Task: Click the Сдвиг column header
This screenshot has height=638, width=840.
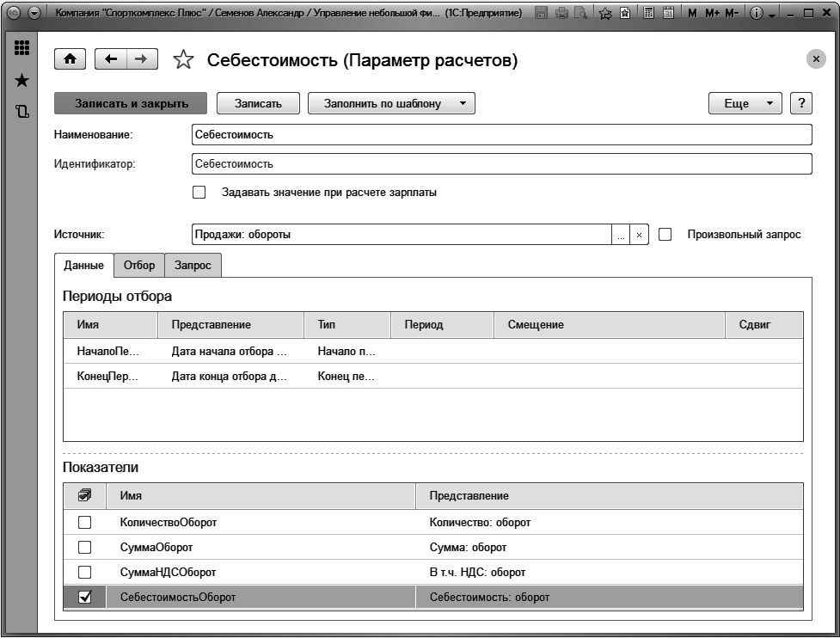Action: pos(764,325)
